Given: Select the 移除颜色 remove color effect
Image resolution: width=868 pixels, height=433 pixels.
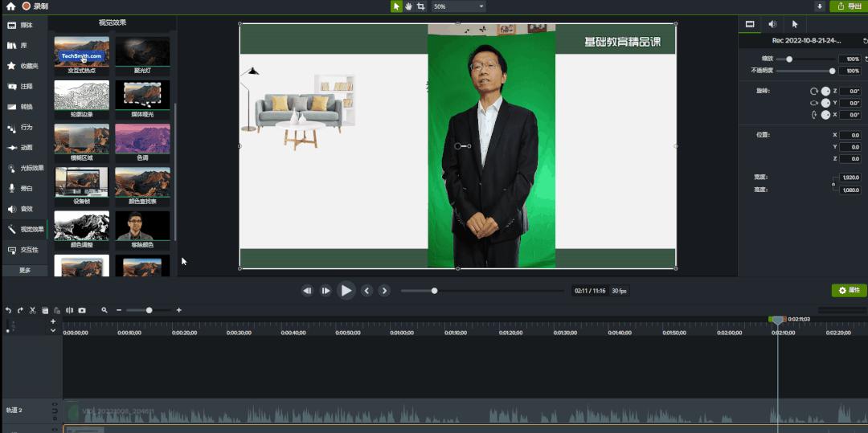Looking at the screenshot, I should pyautogui.click(x=143, y=229).
